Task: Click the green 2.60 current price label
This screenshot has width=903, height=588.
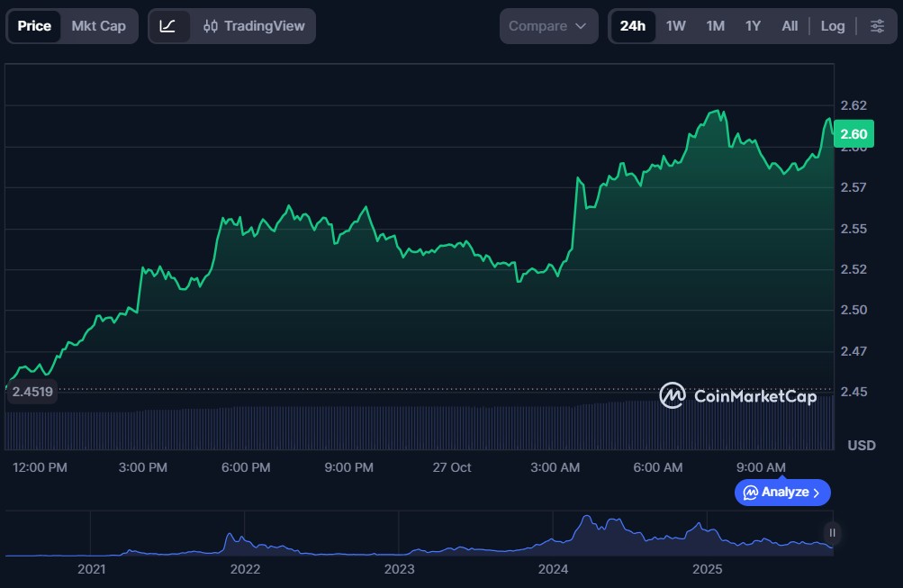Action: pyautogui.click(x=853, y=134)
